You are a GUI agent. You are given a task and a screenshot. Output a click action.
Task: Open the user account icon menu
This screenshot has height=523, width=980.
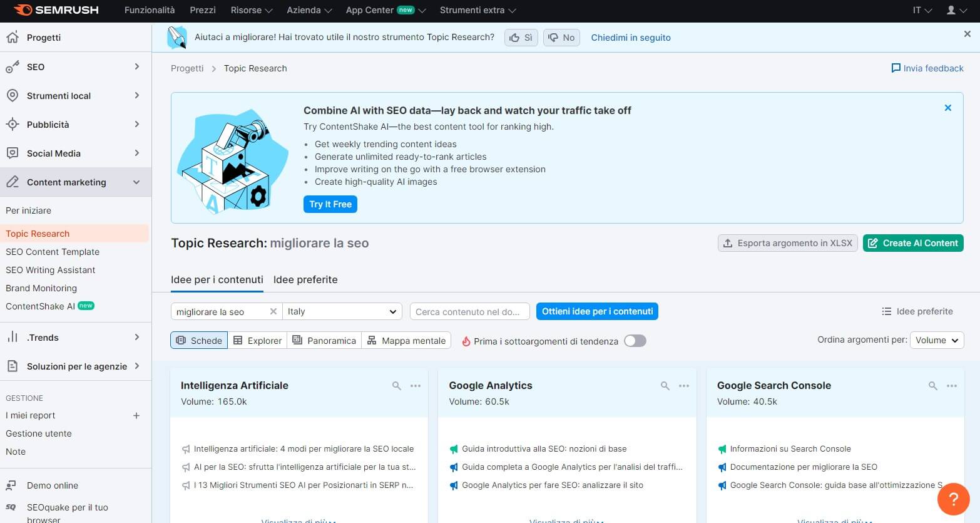[x=956, y=10]
